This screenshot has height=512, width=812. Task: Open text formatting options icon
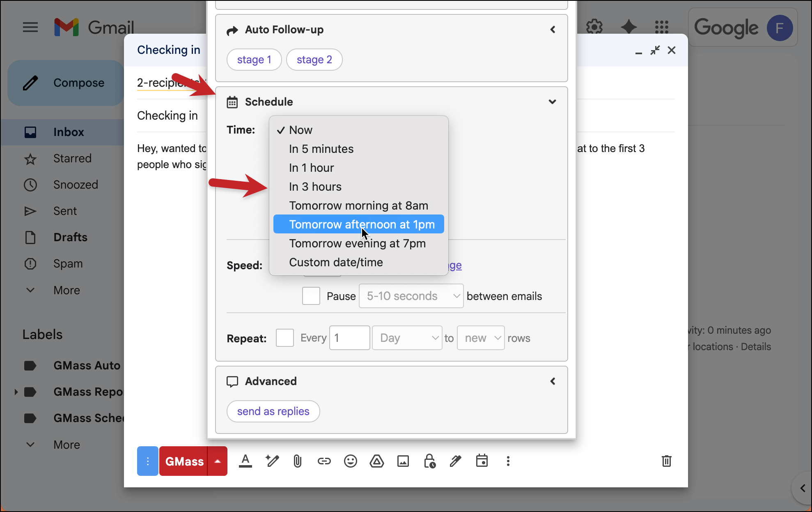pyautogui.click(x=245, y=461)
